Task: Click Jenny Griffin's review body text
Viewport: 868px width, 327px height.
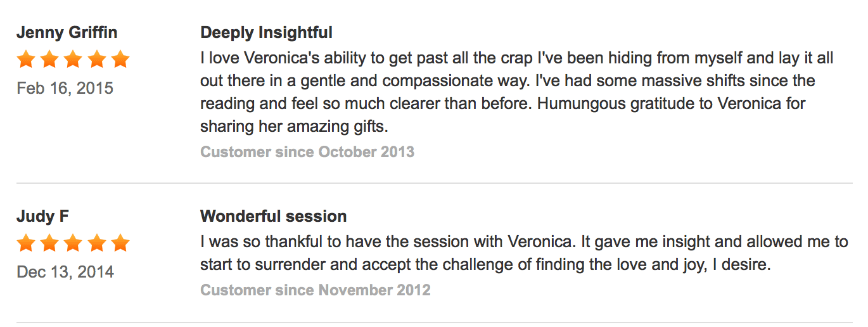Action: pos(517,93)
